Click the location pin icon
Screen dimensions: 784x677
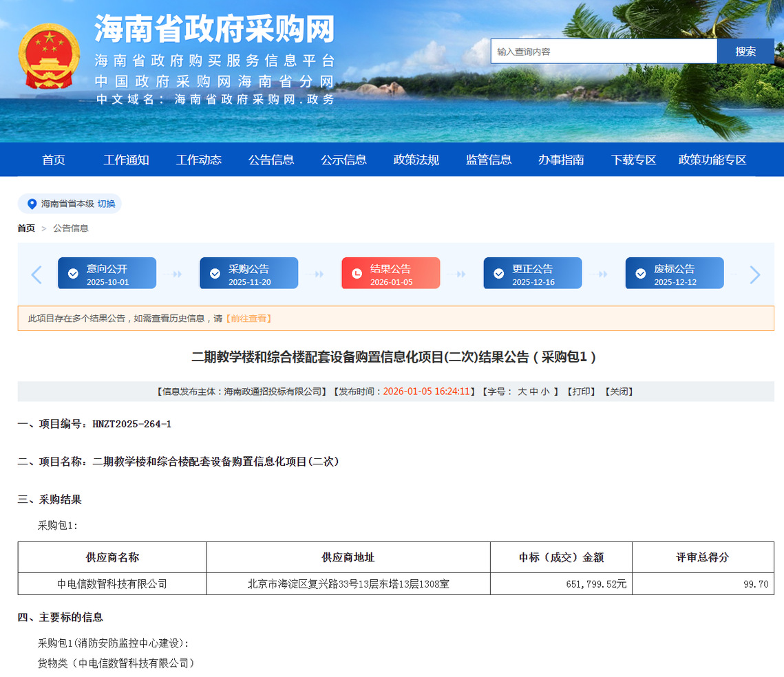(x=32, y=204)
